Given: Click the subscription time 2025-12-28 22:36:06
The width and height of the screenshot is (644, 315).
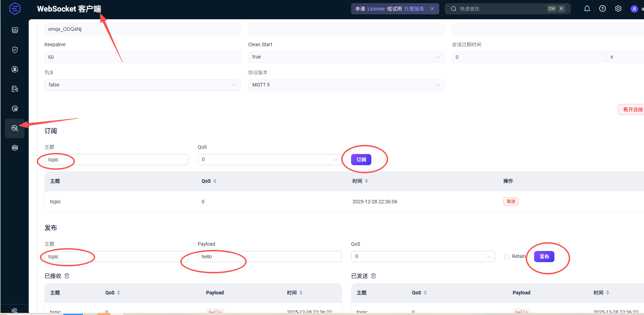Looking at the screenshot, I should click(375, 202).
